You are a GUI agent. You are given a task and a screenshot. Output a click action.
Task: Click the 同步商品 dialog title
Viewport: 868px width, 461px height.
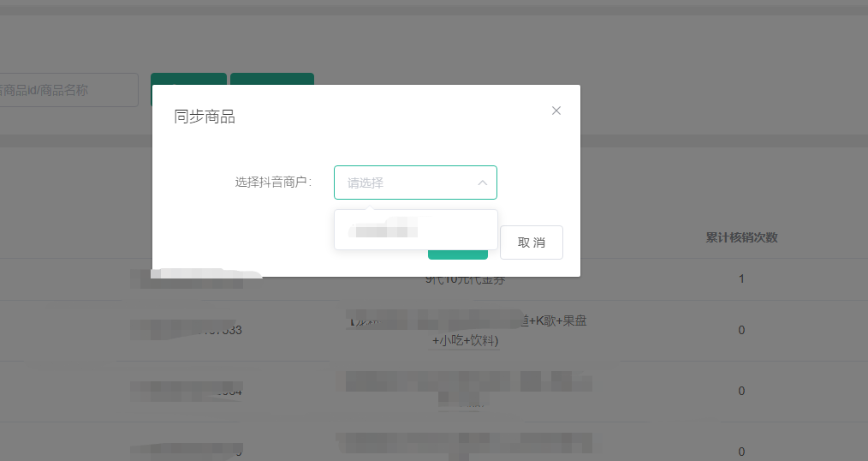[205, 117]
